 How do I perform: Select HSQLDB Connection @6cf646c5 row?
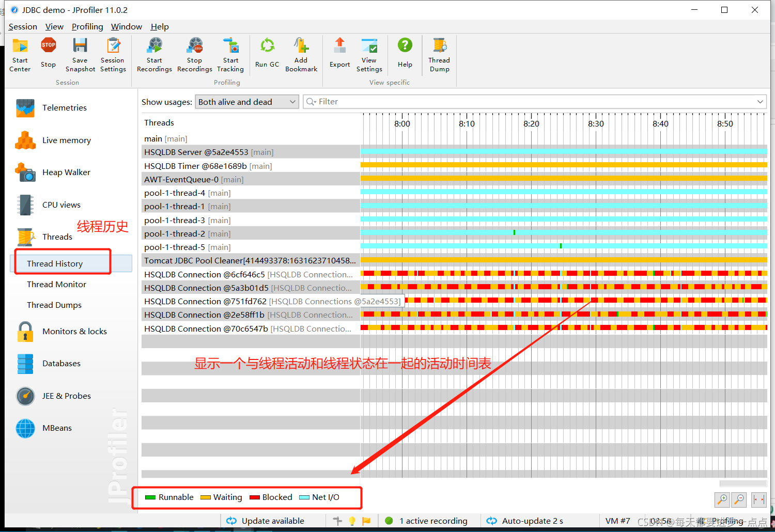pyautogui.click(x=251, y=274)
